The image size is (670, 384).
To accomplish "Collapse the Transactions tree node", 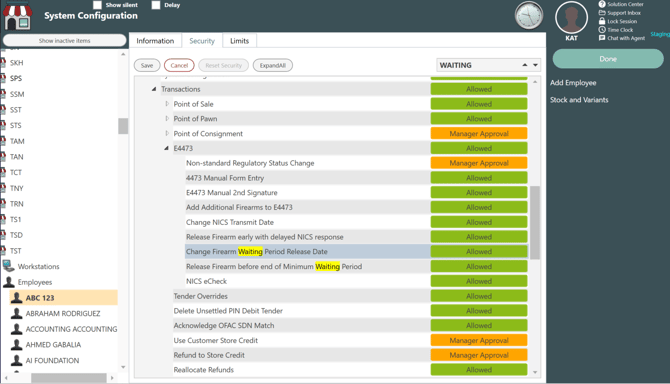I will tap(154, 89).
